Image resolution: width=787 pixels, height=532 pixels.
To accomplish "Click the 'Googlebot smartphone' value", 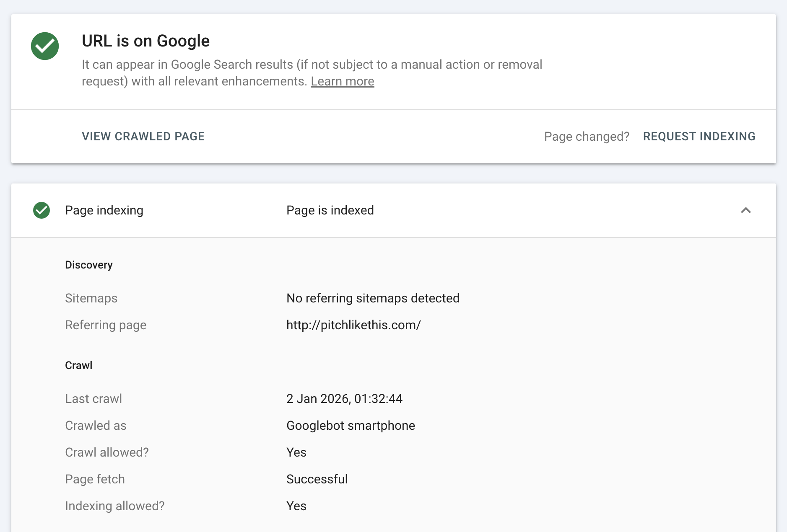I will coord(351,426).
